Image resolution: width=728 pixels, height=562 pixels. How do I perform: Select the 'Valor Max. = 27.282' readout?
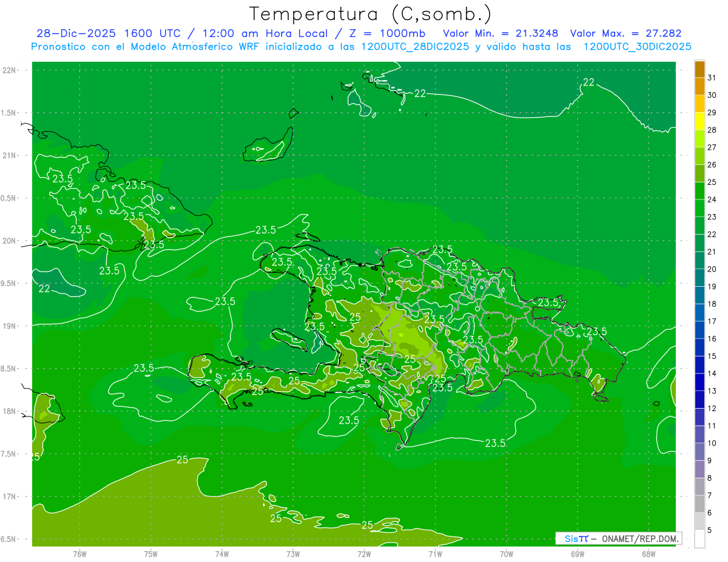pyautogui.click(x=625, y=33)
